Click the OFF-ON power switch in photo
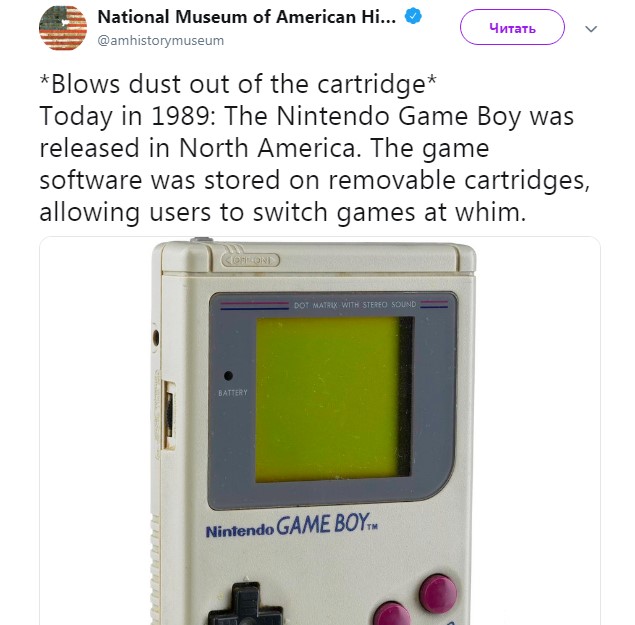Screen dimensions: 635x625 pyautogui.click(x=251, y=260)
